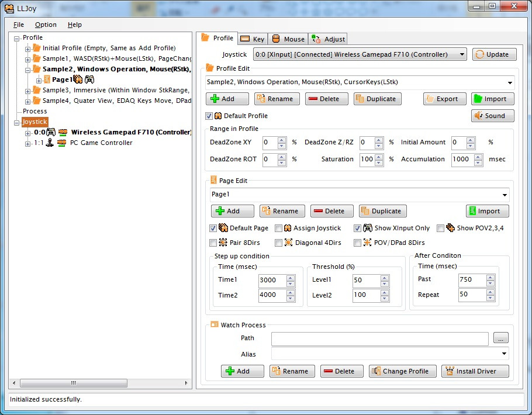Open the Profile Edit selection dropdown

pyautogui.click(x=510, y=82)
